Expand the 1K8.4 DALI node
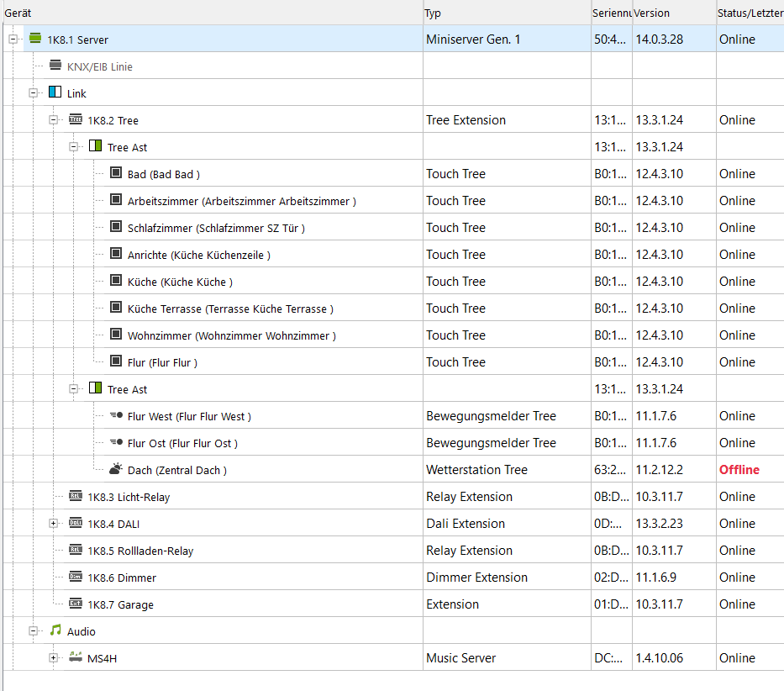Screen dimensions: 784x691 (x=53, y=524)
